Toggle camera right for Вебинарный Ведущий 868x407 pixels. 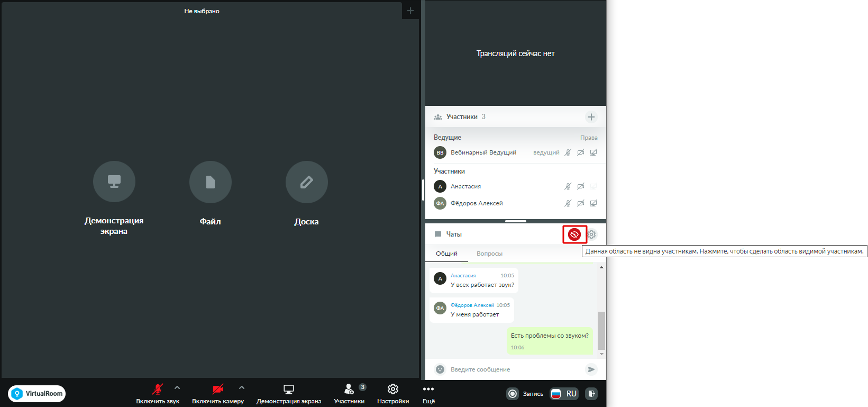[x=581, y=152]
